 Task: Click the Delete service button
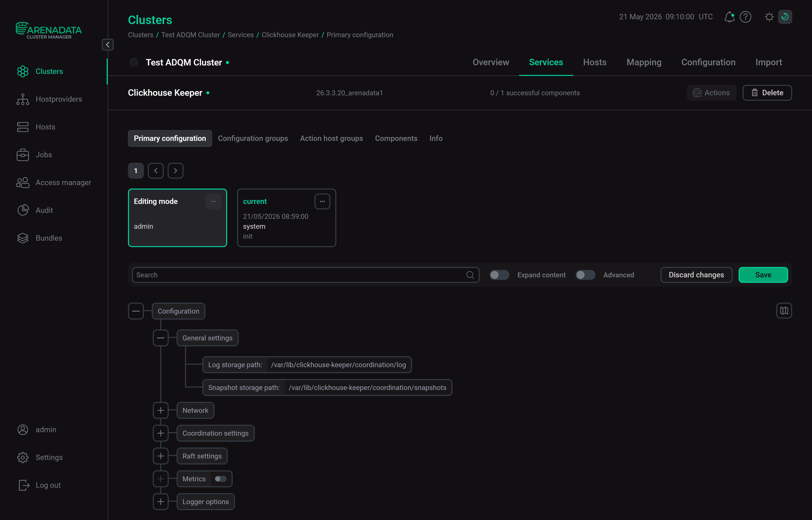(x=767, y=93)
